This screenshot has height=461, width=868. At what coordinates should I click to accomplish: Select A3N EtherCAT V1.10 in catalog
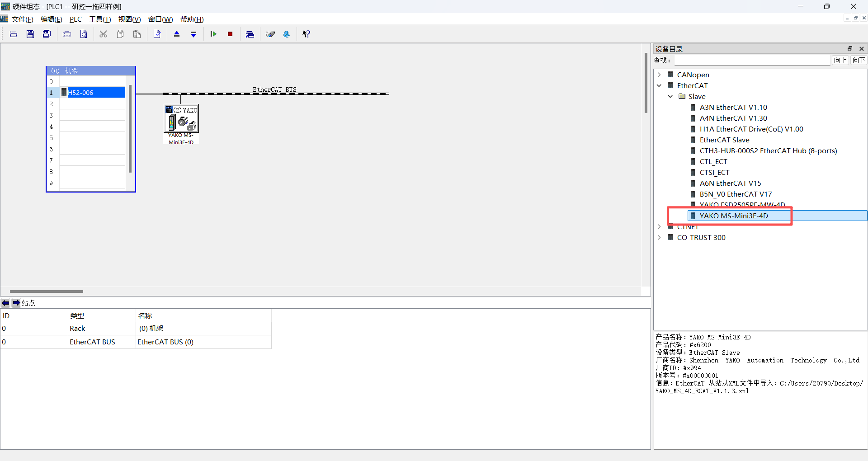[x=733, y=107]
